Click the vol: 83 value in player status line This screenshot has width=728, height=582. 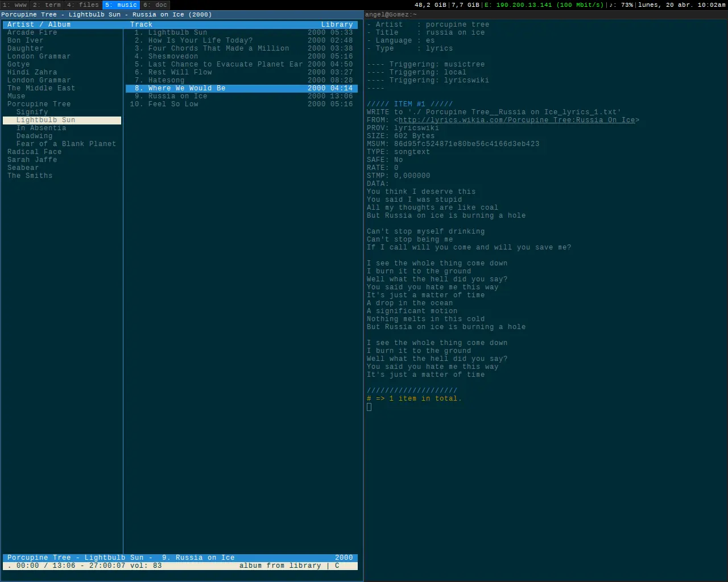[x=146, y=566]
